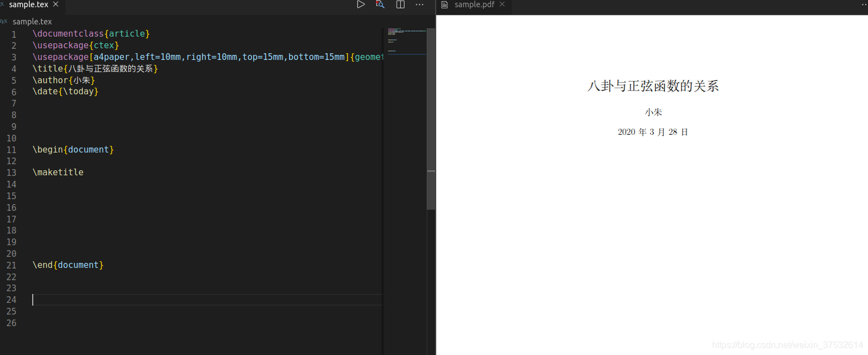
Task: Click the PDF title 八卦与正弦函数的关系
Action: 653,86
